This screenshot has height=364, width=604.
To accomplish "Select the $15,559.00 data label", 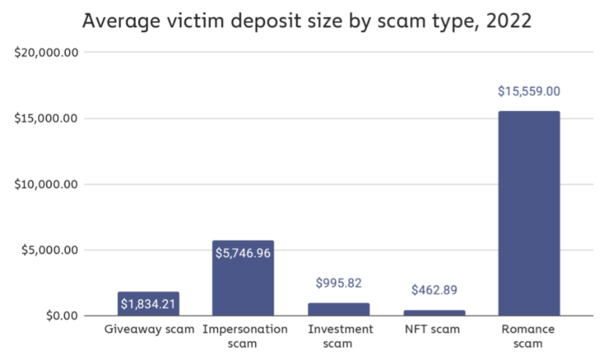I will click(x=529, y=91).
